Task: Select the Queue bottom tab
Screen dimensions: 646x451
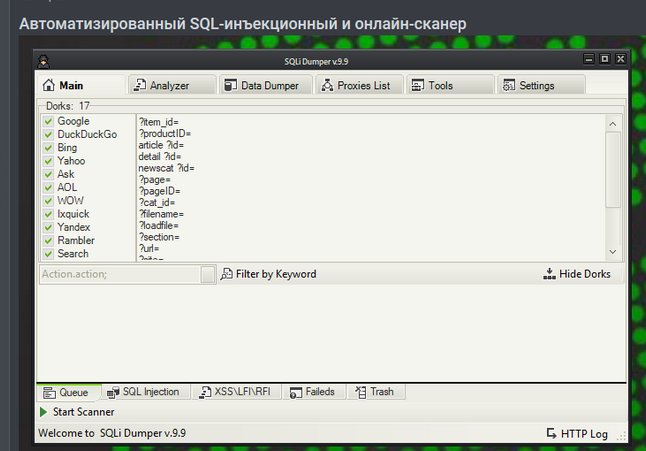Action: (x=68, y=393)
